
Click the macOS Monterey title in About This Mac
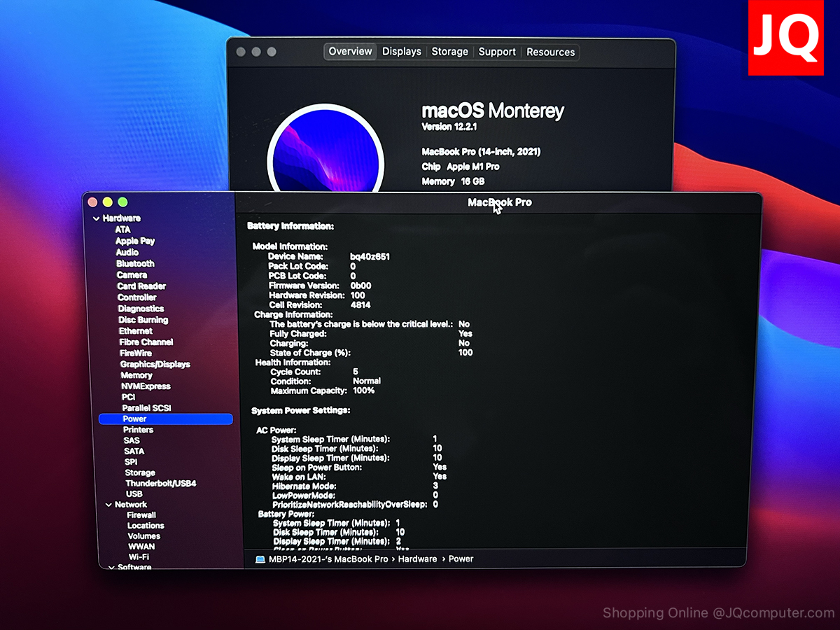(493, 111)
